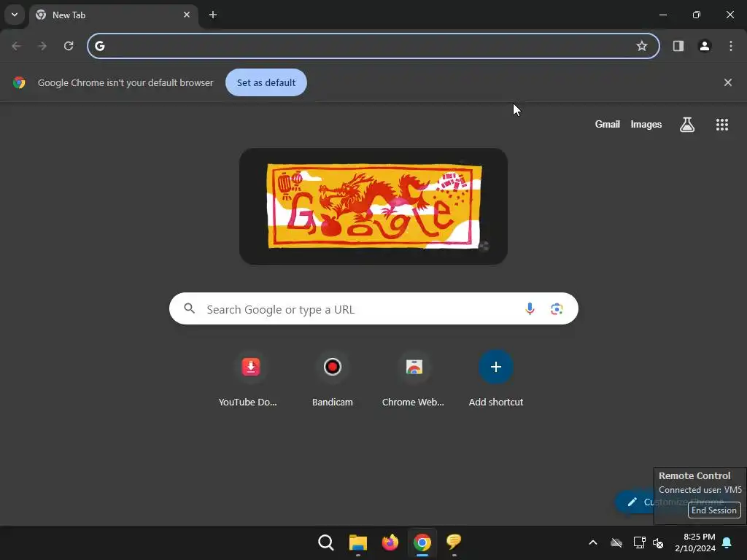Viewport: 747px width, 560px height.
Task: Bookmark this tab with the star icon
Action: pyautogui.click(x=642, y=46)
